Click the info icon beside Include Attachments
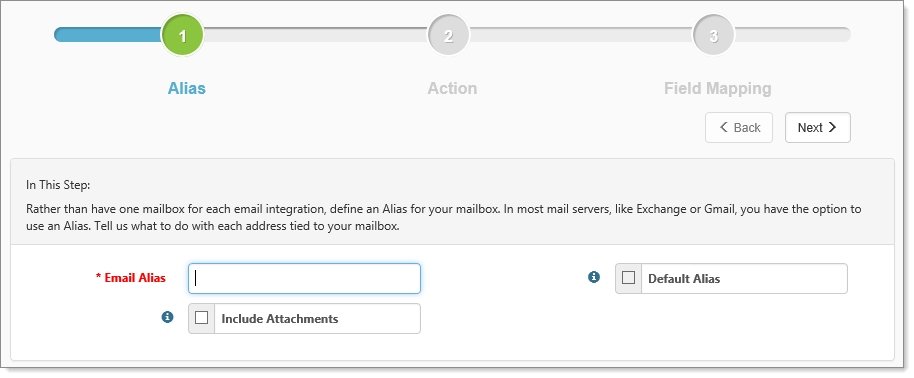 (167, 317)
